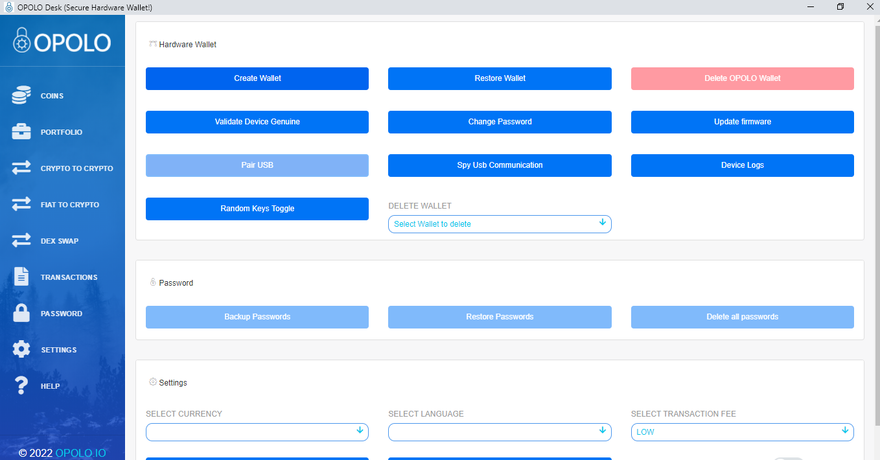Click Spy Usb Communication button
880x460 pixels.
(x=499, y=165)
